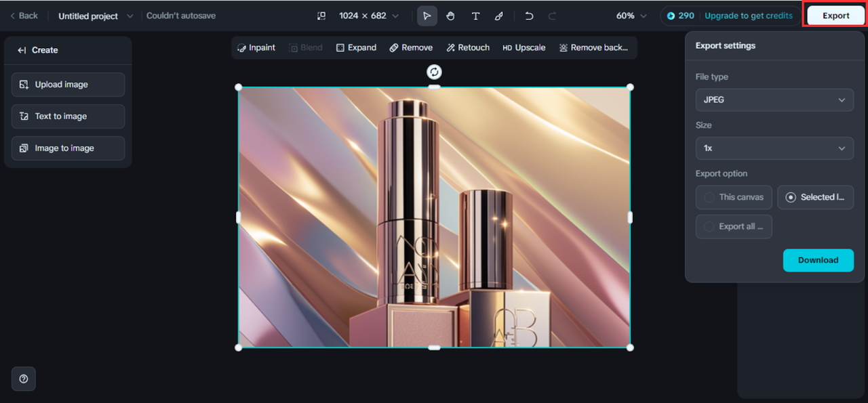
Task: Click the Download button
Action: pyautogui.click(x=818, y=260)
